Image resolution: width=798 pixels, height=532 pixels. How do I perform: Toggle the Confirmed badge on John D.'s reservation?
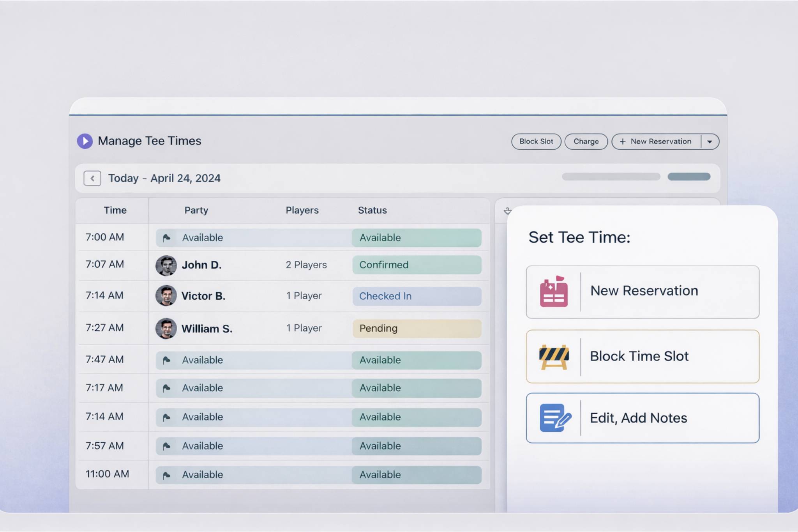point(417,265)
